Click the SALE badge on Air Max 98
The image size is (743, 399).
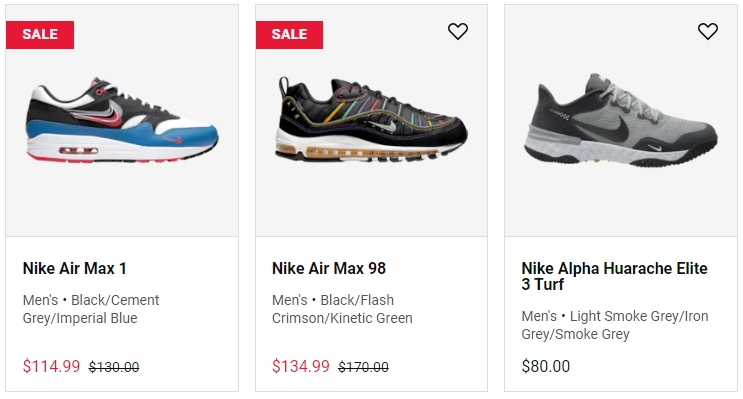289,35
